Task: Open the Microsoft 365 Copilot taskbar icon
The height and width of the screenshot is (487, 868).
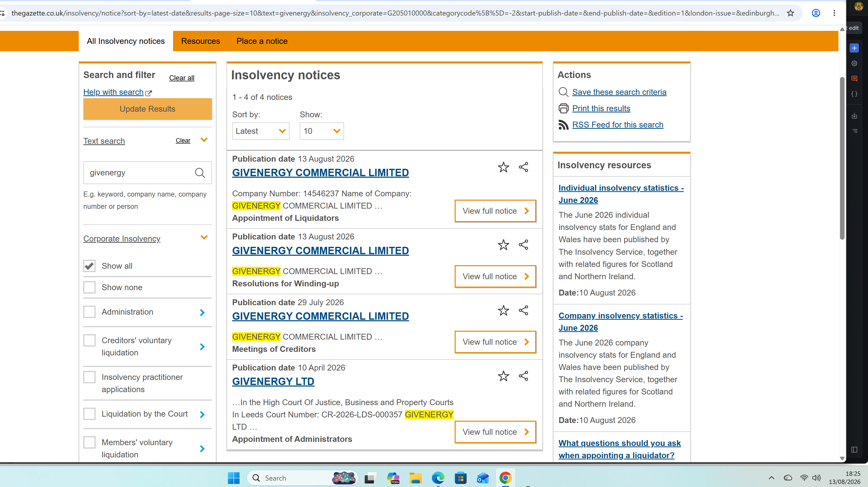Action: click(x=393, y=478)
